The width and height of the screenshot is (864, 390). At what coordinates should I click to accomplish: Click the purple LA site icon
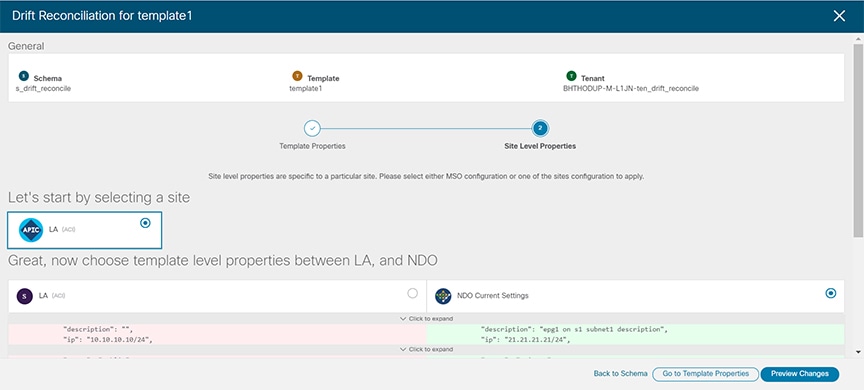point(24,296)
